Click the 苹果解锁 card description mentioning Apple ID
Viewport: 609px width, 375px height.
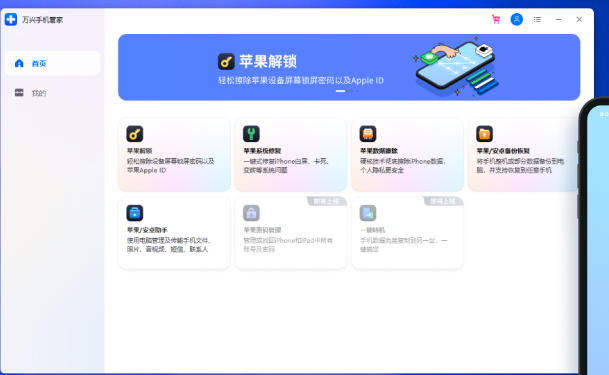[171, 165]
